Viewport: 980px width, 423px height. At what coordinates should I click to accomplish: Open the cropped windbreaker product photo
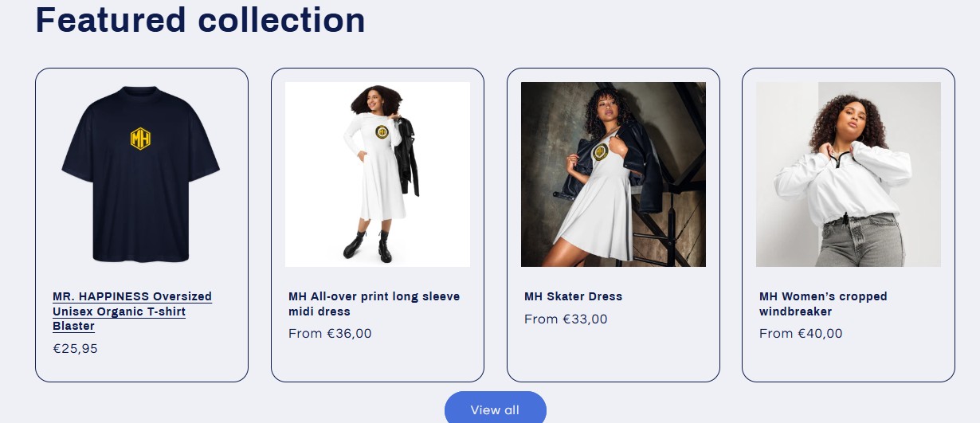click(x=848, y=174)
